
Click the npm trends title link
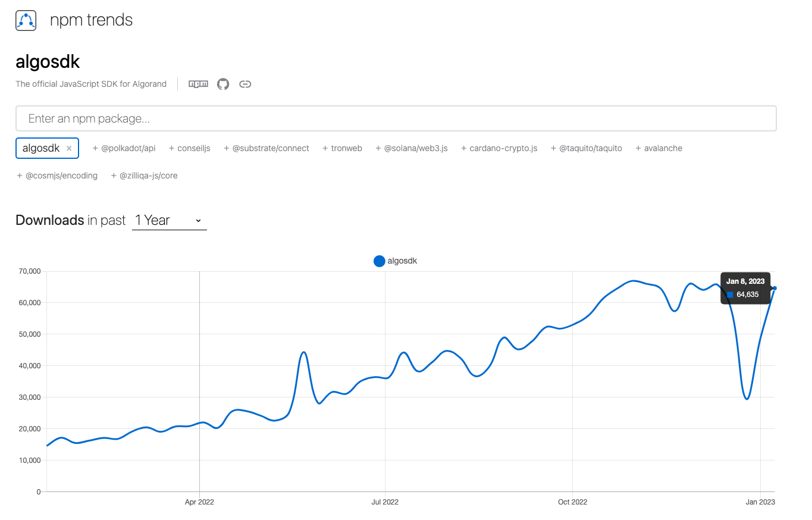point(91,20)
